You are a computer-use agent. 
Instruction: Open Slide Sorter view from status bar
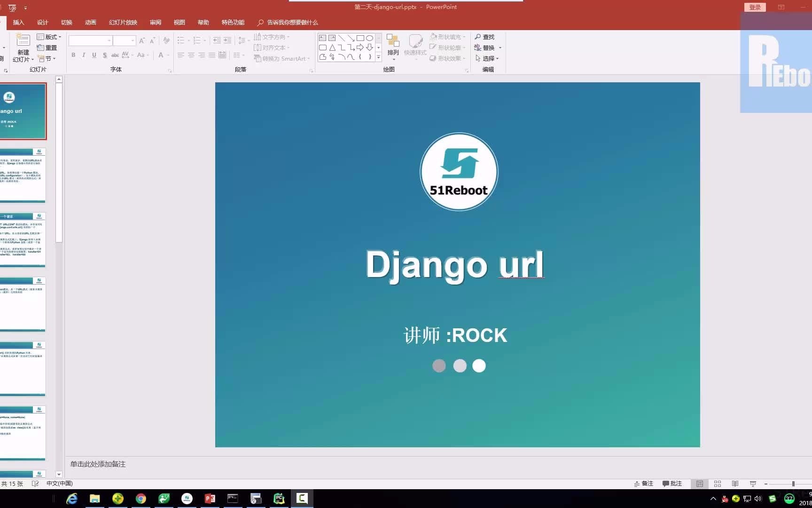[x=718, y=484]
